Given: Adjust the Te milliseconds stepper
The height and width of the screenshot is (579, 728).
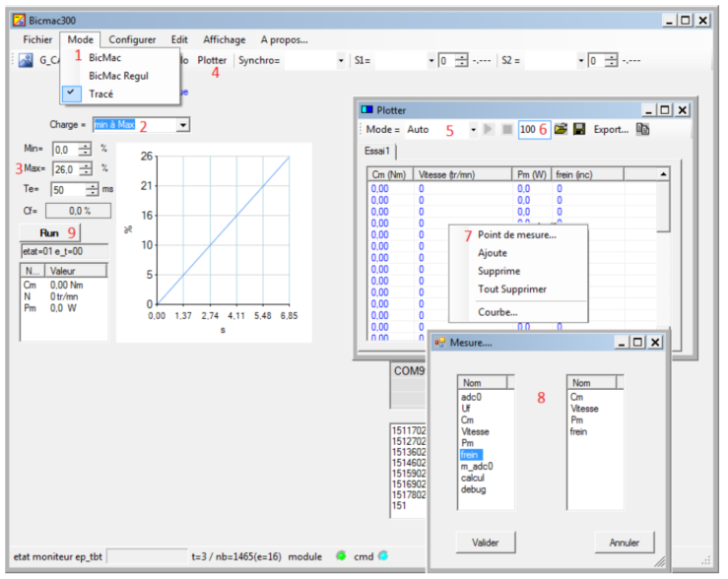Looking at the screenshot, I should [93, 189].
